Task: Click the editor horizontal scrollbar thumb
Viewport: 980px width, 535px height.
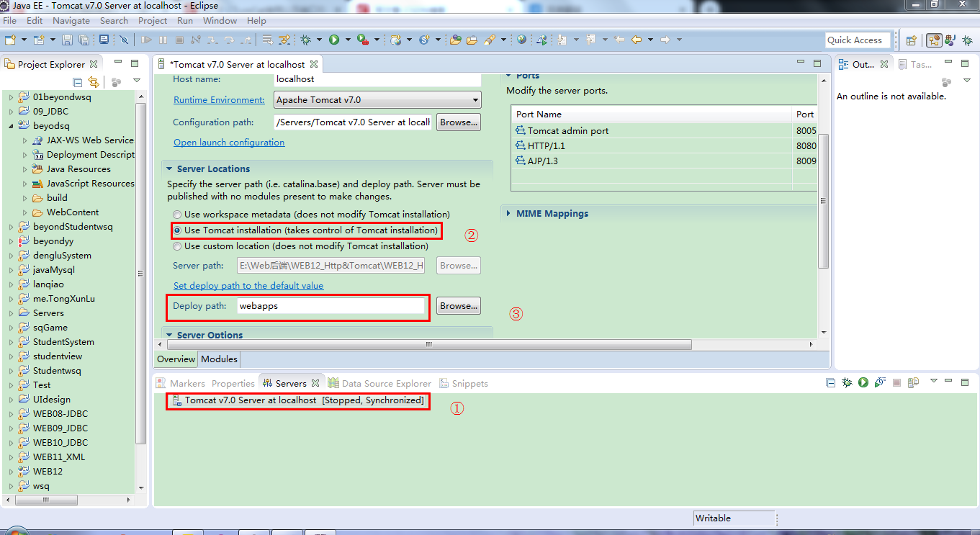Action: 428,345
